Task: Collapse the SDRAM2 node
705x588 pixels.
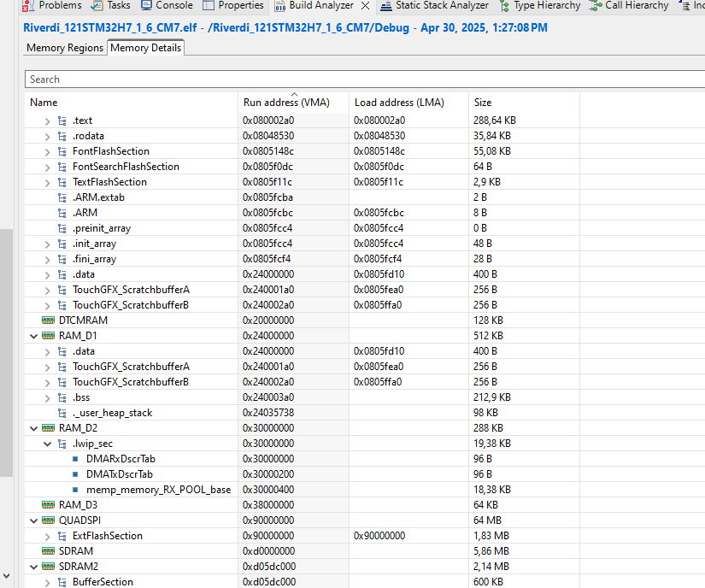Action: pos(32,566)
